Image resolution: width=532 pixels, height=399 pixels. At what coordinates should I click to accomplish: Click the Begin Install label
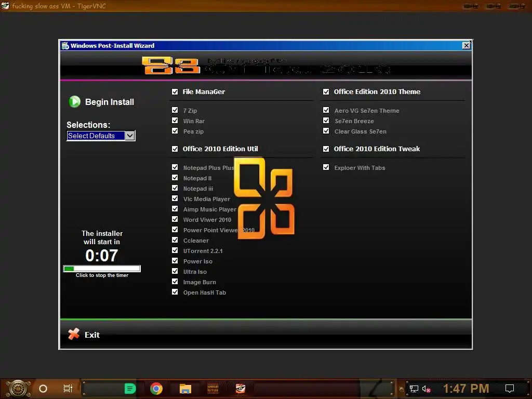[110, 102]
